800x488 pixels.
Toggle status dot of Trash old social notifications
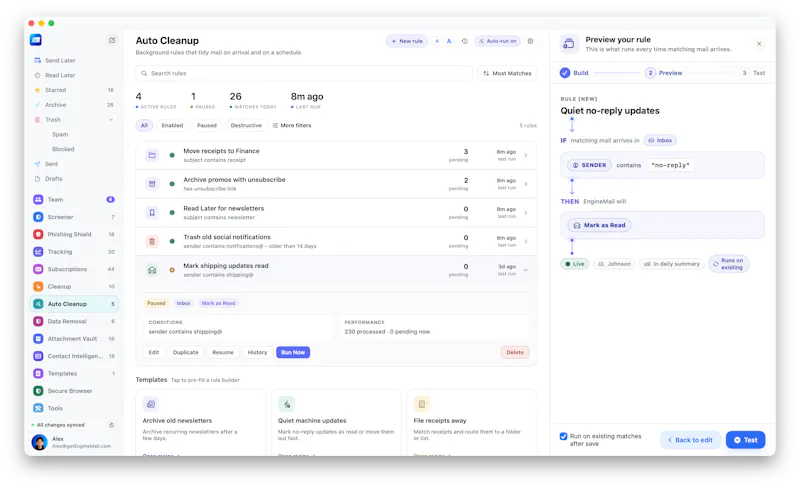click(172, 241)
